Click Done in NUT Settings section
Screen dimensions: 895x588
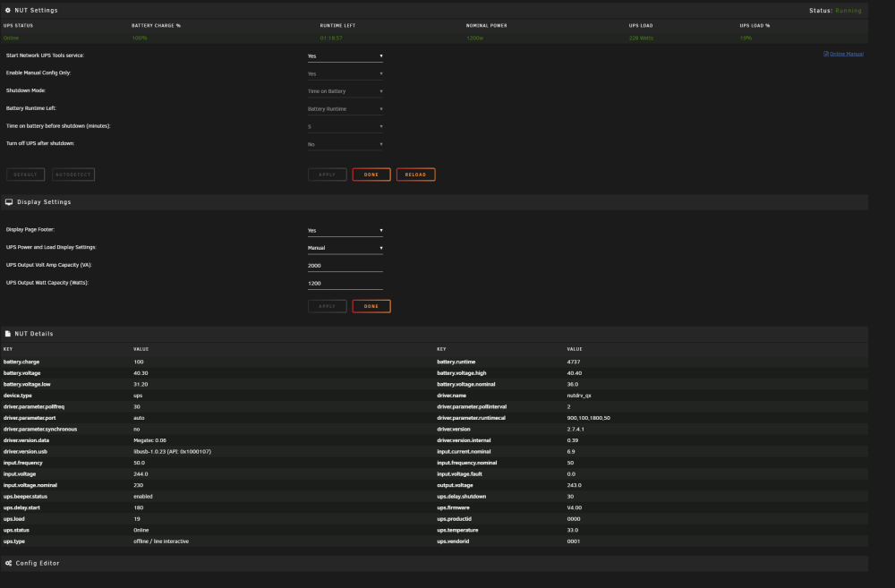tap(371, 175)
